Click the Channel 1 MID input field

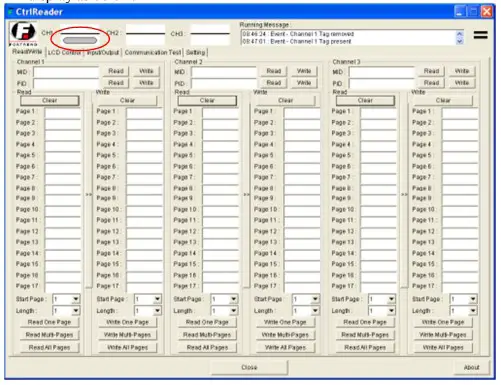[x=66, y=72]
